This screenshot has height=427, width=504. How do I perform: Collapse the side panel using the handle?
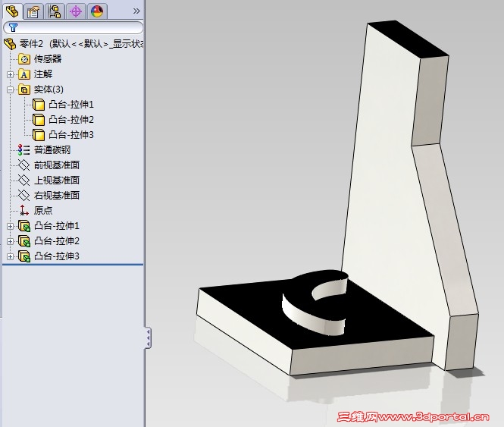click(x=149, y=338)
